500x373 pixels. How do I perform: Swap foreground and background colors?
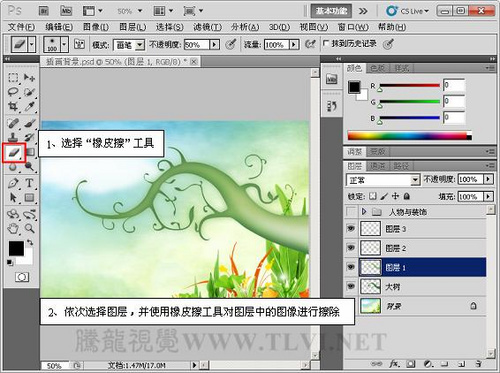coord(30,242)
